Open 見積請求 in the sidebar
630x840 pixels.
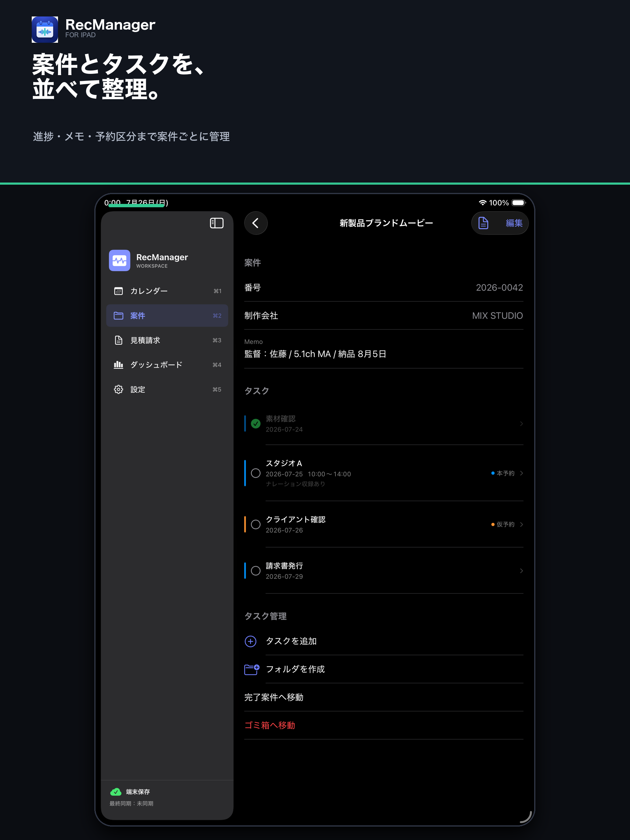coord(167,340)
